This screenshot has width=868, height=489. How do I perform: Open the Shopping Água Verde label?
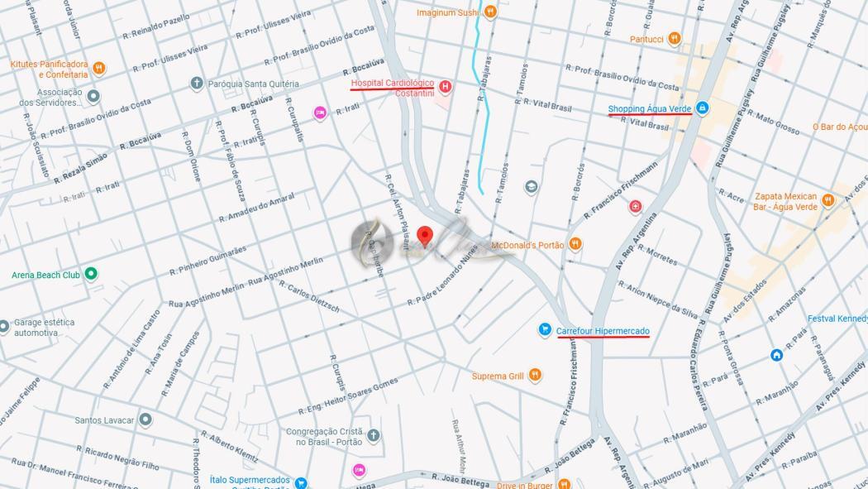click(649, 109)
